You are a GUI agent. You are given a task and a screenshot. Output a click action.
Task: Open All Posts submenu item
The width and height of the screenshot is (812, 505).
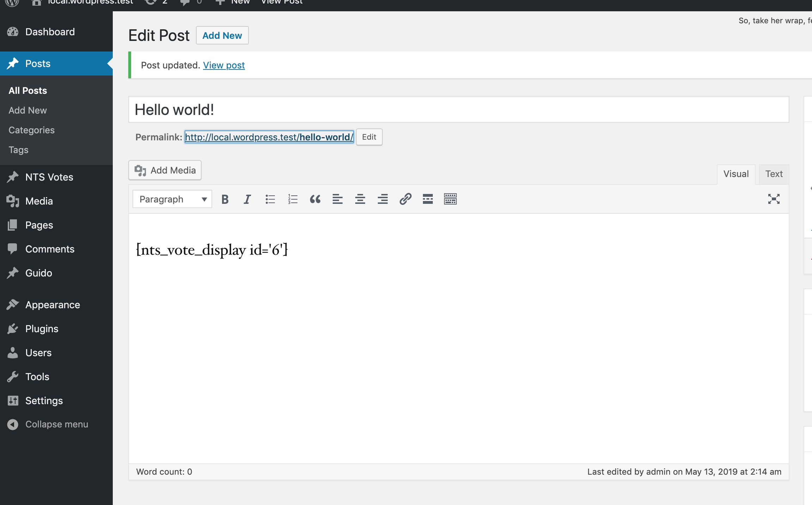(28, 91)
